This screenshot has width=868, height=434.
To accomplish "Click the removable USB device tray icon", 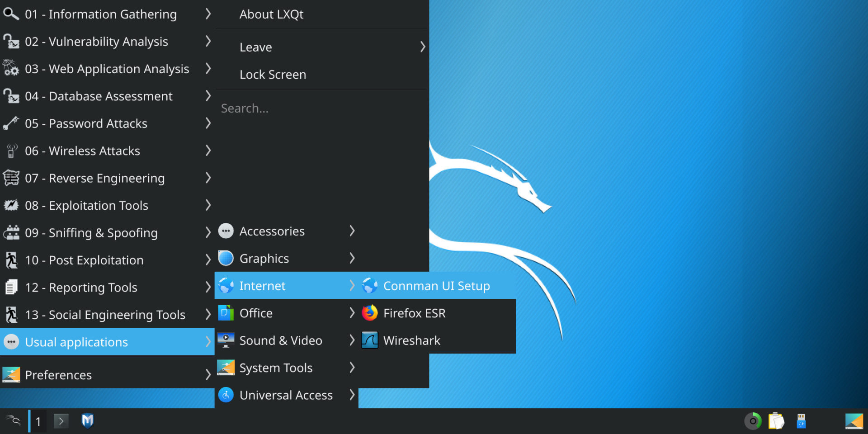I will (800, 421).
